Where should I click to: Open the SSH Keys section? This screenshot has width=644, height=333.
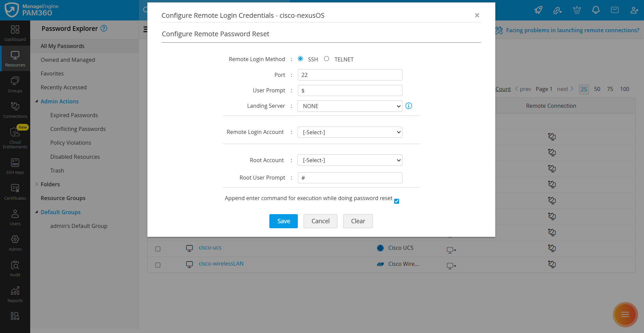pos(15,165)
